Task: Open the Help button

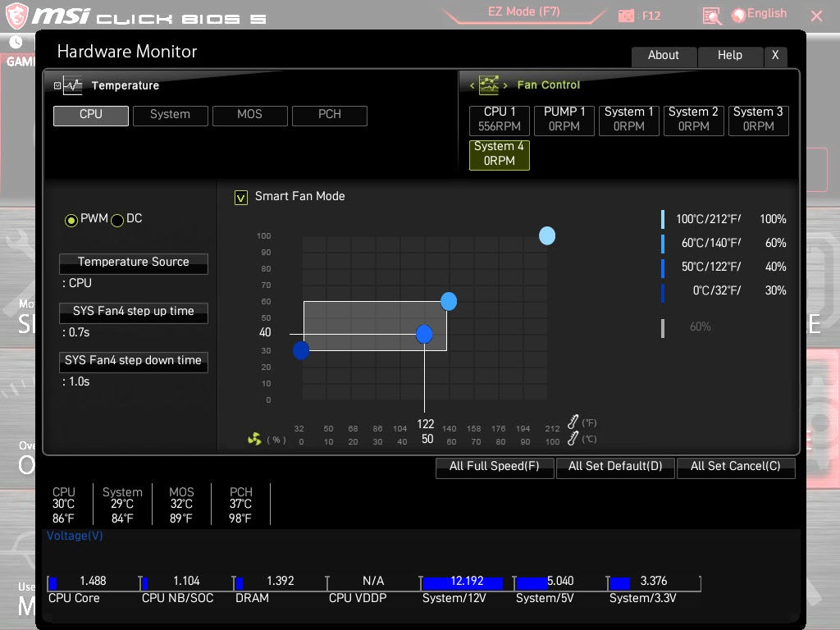Action: tap(729, 56)
